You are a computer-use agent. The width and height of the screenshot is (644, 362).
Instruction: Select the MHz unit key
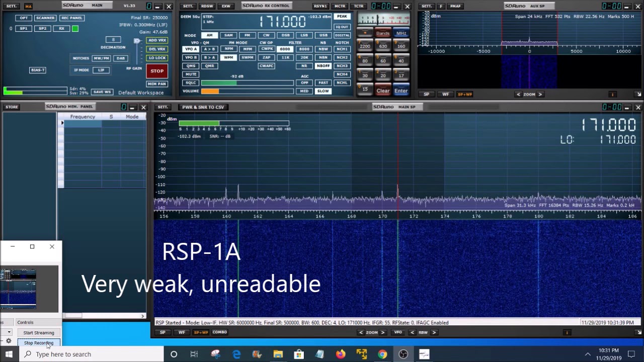point(401,33)
